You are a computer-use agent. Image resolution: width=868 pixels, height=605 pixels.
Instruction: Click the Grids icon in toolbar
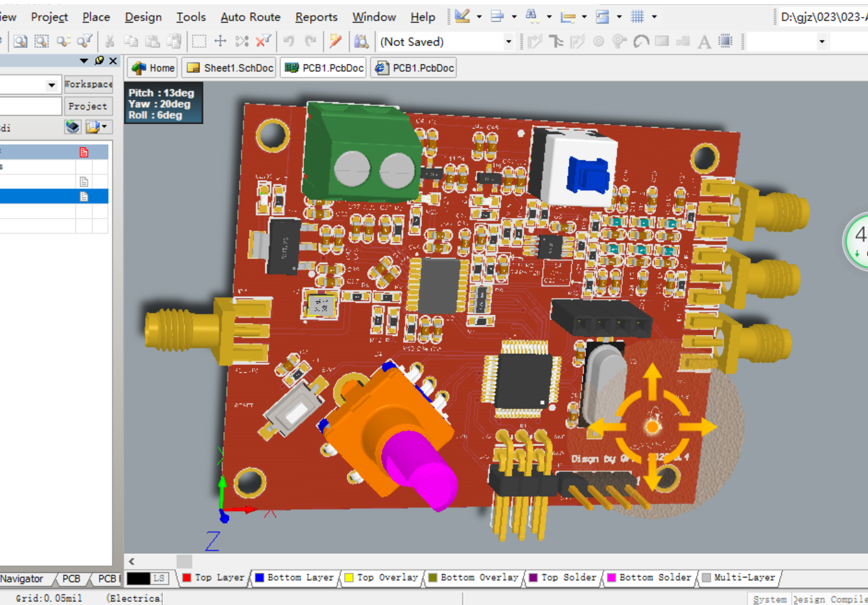click(638, 17)
